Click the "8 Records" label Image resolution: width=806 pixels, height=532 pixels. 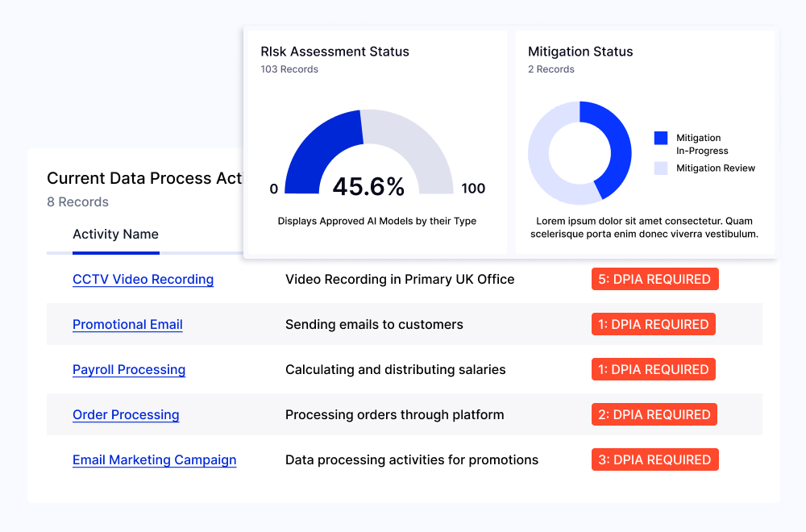[x=77, y=202]
